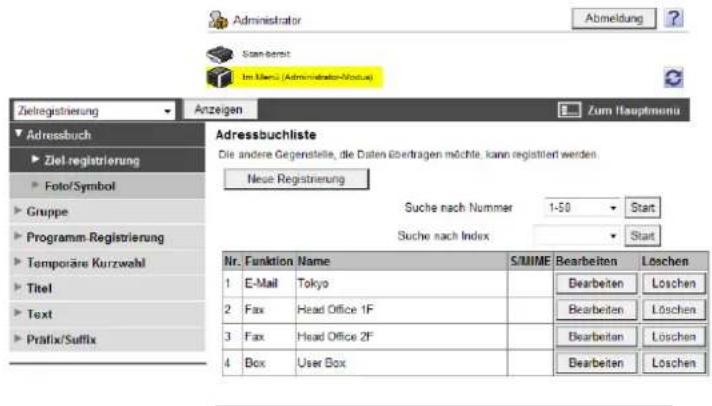
Task: Click the Anzeigen button
Action: [219, 109]
